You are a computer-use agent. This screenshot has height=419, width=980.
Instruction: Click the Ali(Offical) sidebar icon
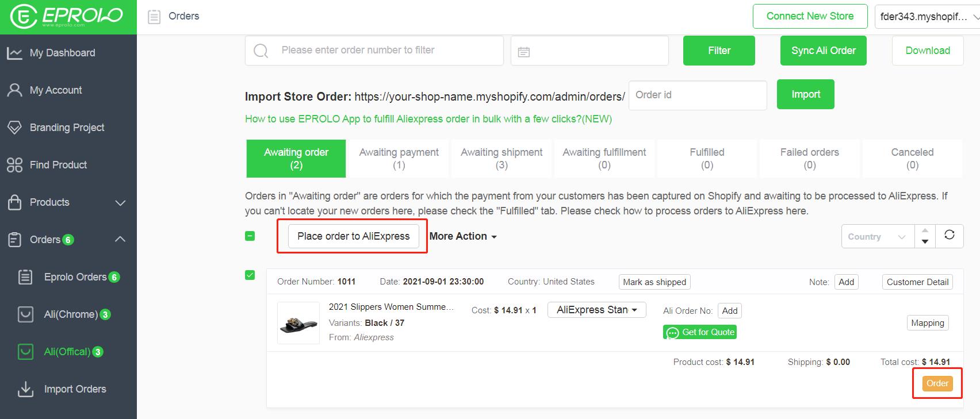(x=25, y=352)
